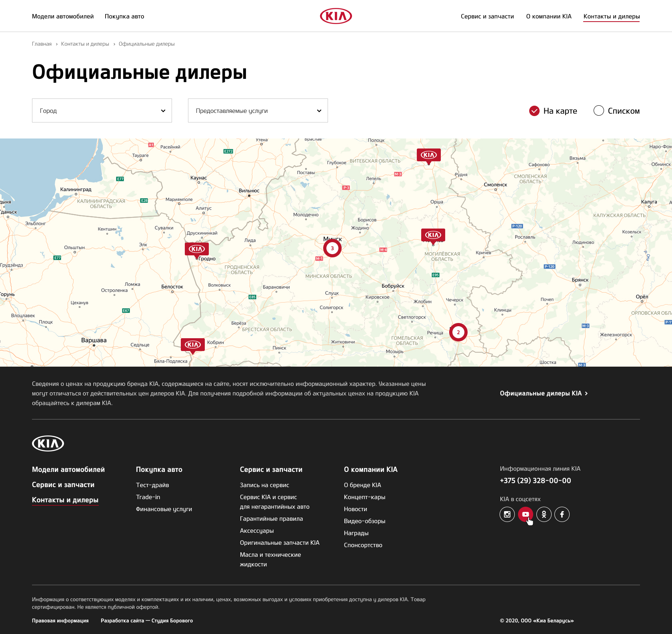The image size is (672, 634).
Task: Click the white KIA logo in footer
Action: pyautogui.click(x=48, y=443)
